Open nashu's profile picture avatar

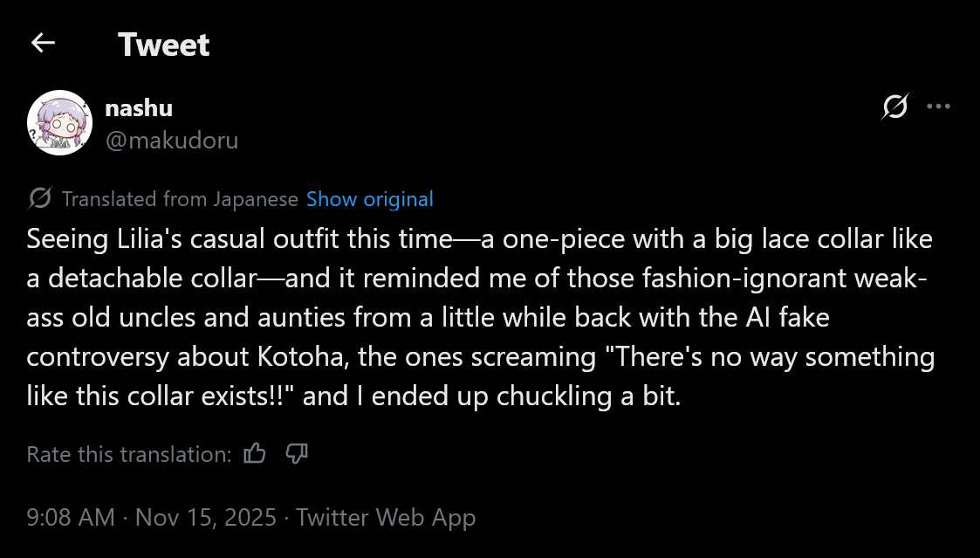(59, 123)
